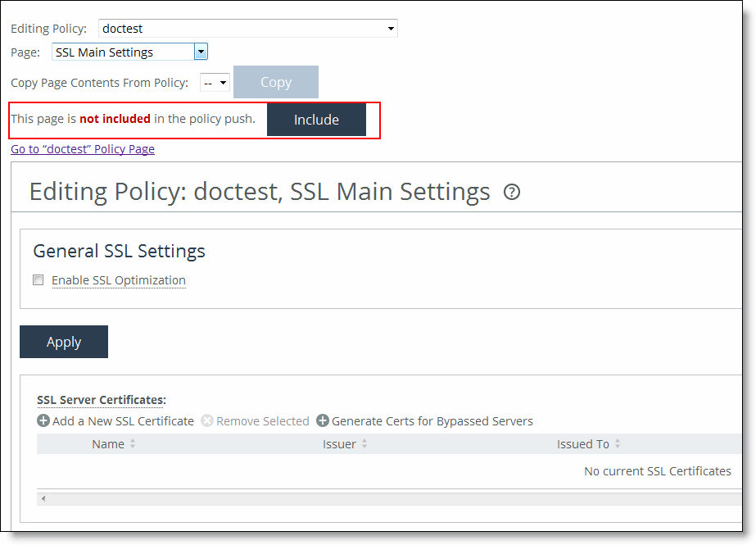Select the Issuer column header text
756x545 pixels.
[x=339, y=444]
